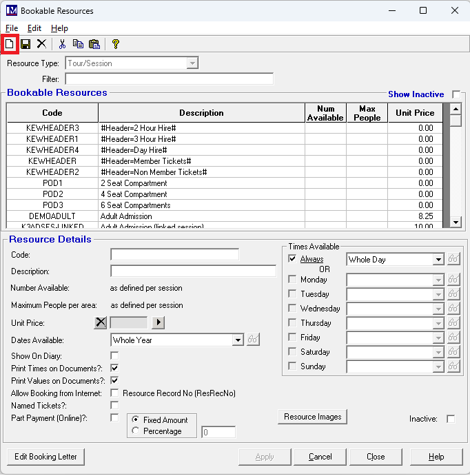Click the resources list scroll up arrow

pyautogui.click(x=456, y=109)
